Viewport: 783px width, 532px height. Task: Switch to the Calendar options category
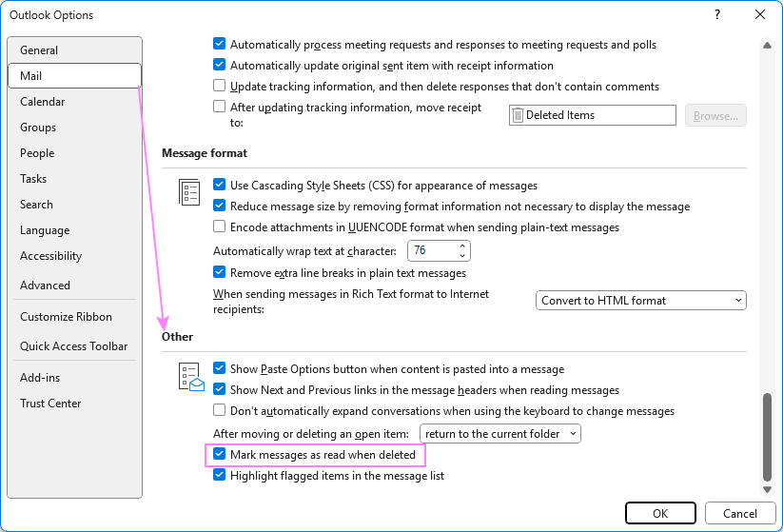43,102
